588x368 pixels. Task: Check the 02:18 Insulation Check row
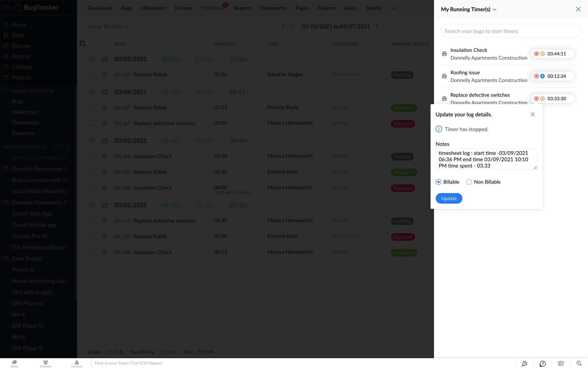pyautogui.click(x=92, y=156)
